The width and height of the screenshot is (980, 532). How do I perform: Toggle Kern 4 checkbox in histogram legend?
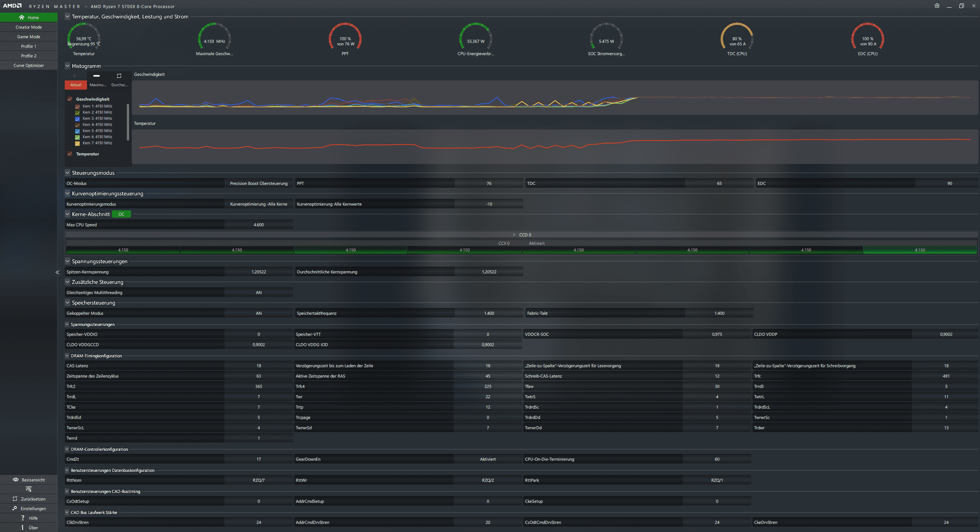(77, 125)
